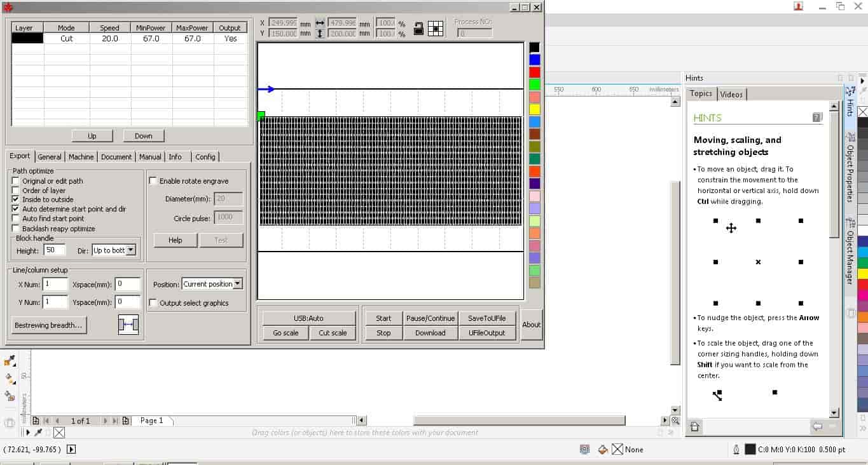Click the Hints docker side tab icon

tap(850, 91)
